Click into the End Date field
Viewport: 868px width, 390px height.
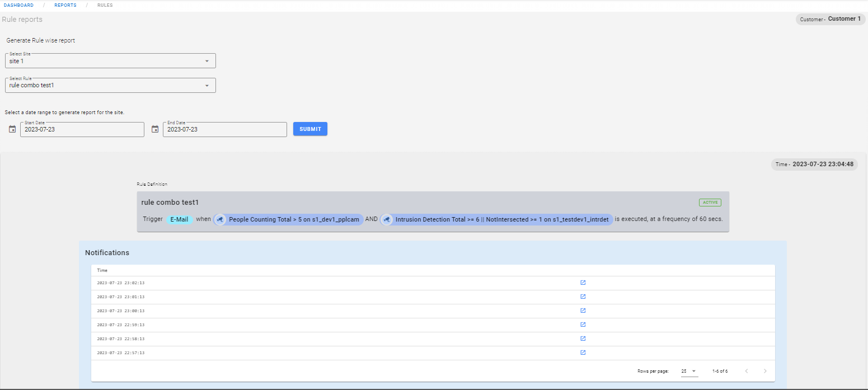pos(224,130)
